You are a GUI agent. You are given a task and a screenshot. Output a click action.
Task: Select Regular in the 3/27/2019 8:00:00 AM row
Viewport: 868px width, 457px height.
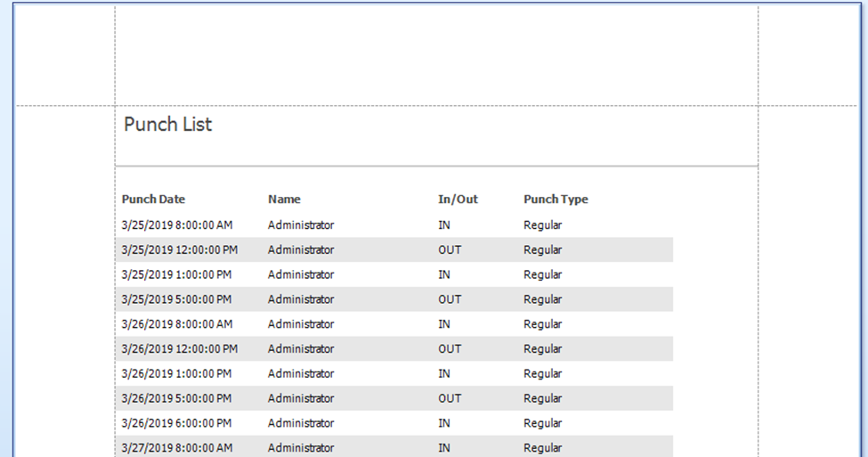tap(542, 447)
